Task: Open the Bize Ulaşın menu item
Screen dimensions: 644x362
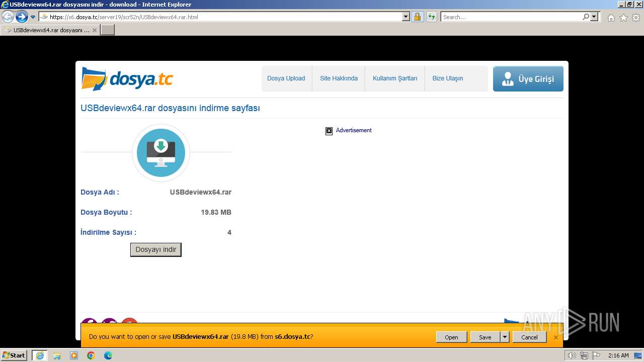Action: pos(448,78)
